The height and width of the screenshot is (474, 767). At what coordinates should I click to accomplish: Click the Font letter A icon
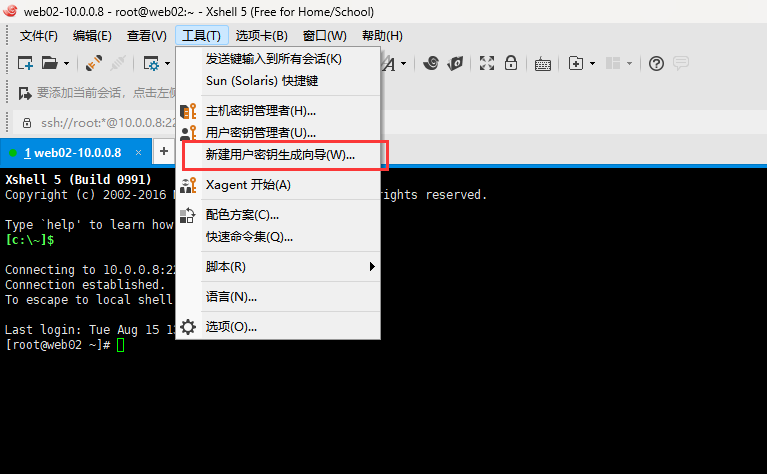389,64
